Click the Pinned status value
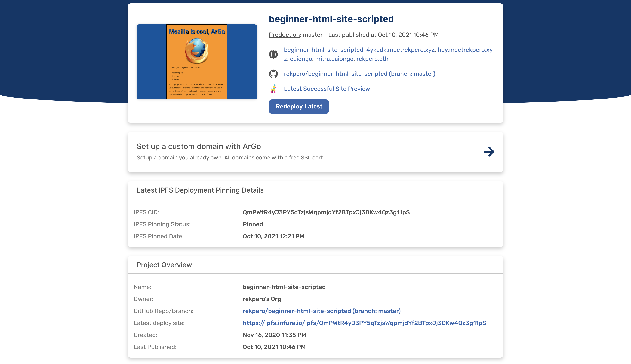Image resolution: width=631 pixels, height=364 pixels. pyautogui.click(x=253, y=224)
